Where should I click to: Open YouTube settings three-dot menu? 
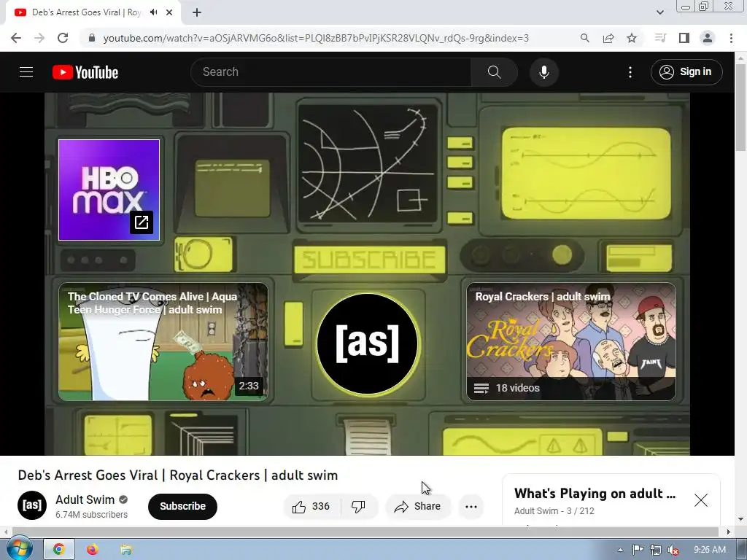(630, 72)
